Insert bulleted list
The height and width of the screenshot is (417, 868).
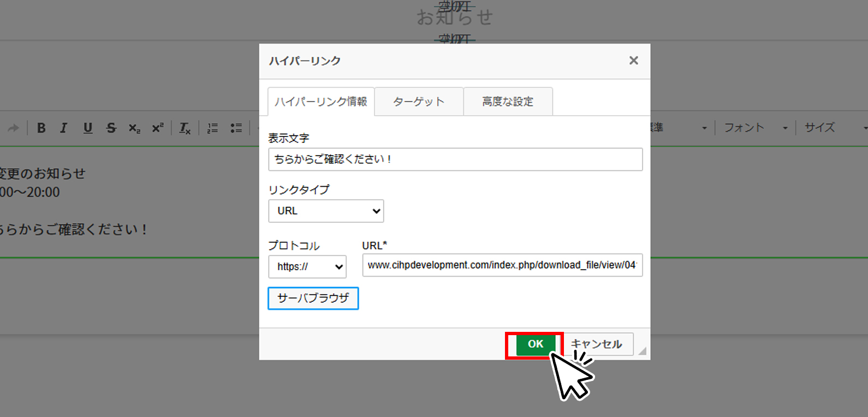(236, 128)
